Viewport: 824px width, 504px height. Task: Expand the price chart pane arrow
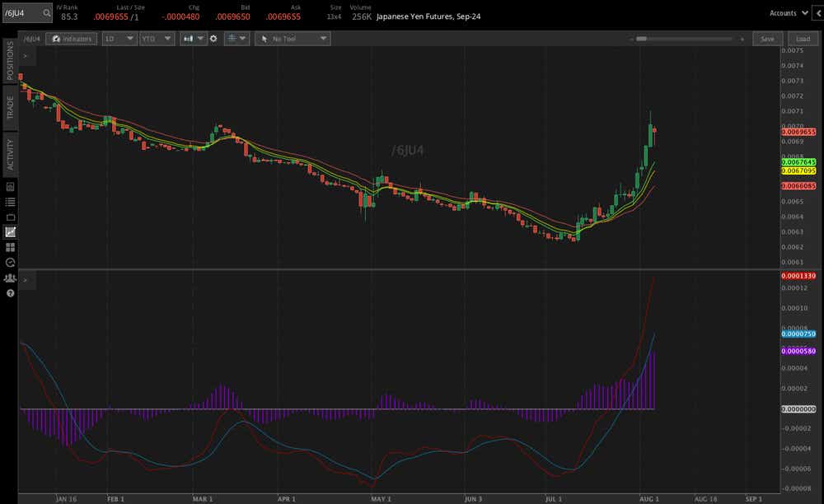point(26,56)
